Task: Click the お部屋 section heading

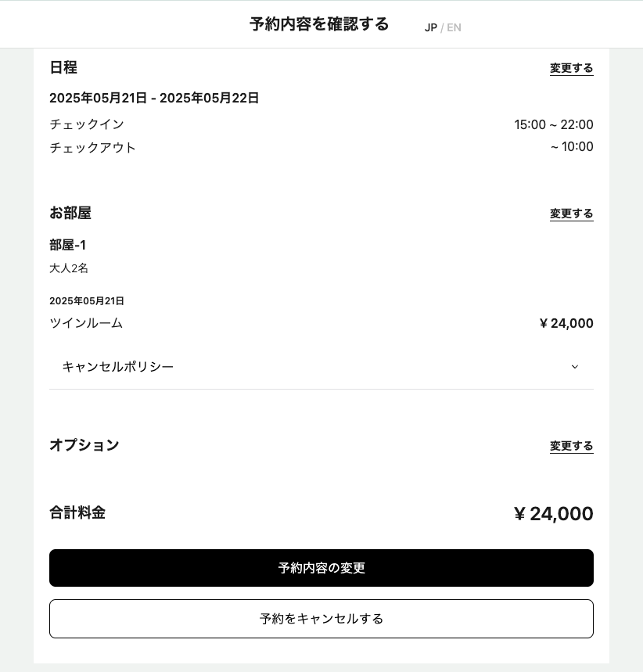Action: click(x=70, y=213)
